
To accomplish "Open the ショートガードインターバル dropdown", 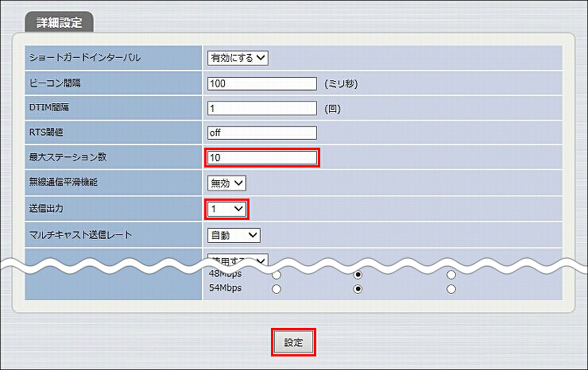I will 238,58.
